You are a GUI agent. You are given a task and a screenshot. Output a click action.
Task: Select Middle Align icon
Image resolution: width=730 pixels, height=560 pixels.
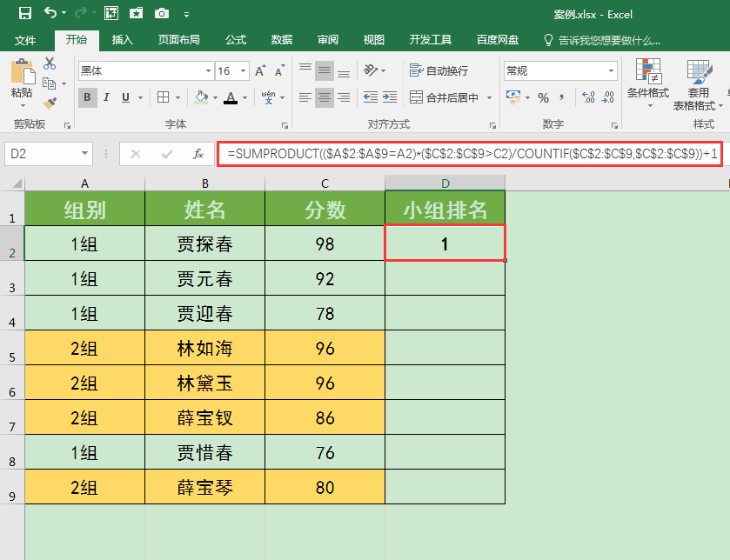pos(325,70)
